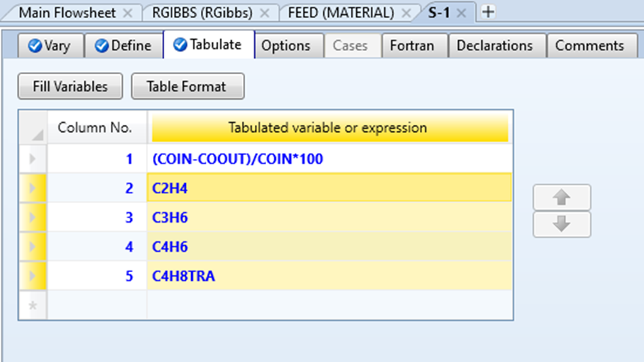644x362 pixels.
Task: Open the RGIBBS (RGibbs) tab
Action: point(202,13)
